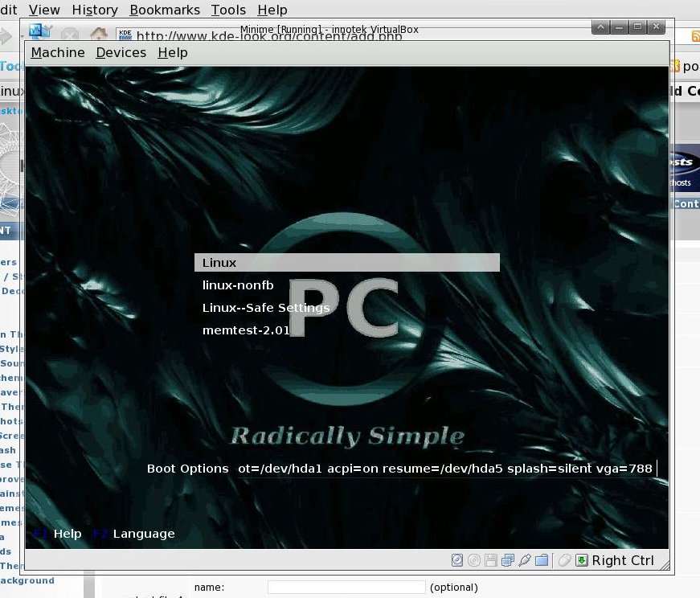700x598 pixels.
Task: Open browser Tools menu
Action: tap(228, 10)
